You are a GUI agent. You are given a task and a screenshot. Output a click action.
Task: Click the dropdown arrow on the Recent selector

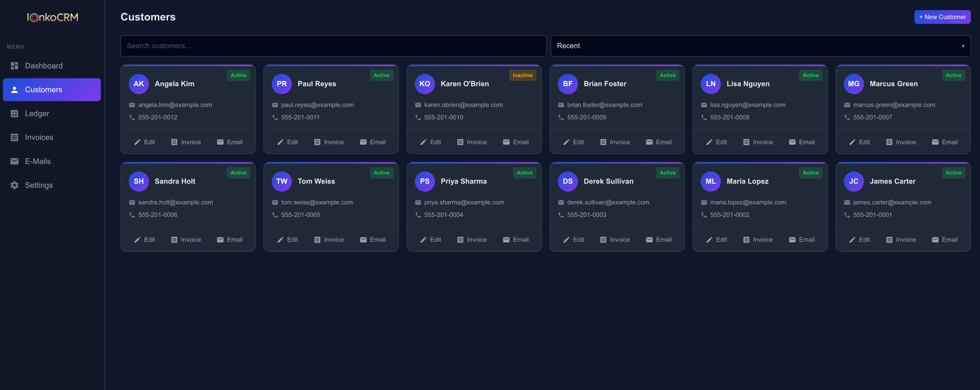pos(963,46)
